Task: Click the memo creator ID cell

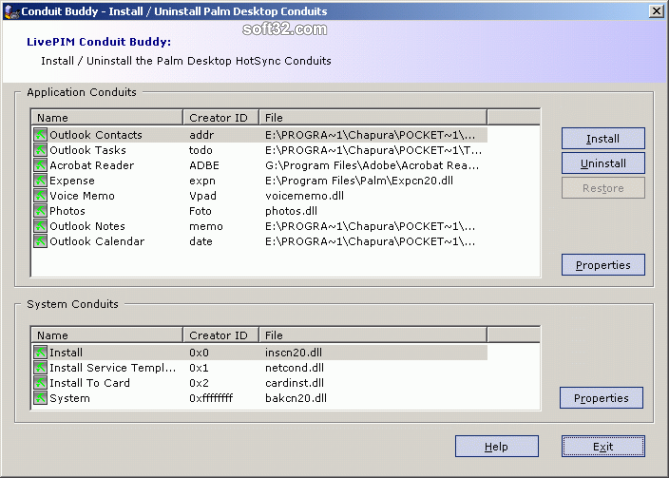Action: [206, 226]
